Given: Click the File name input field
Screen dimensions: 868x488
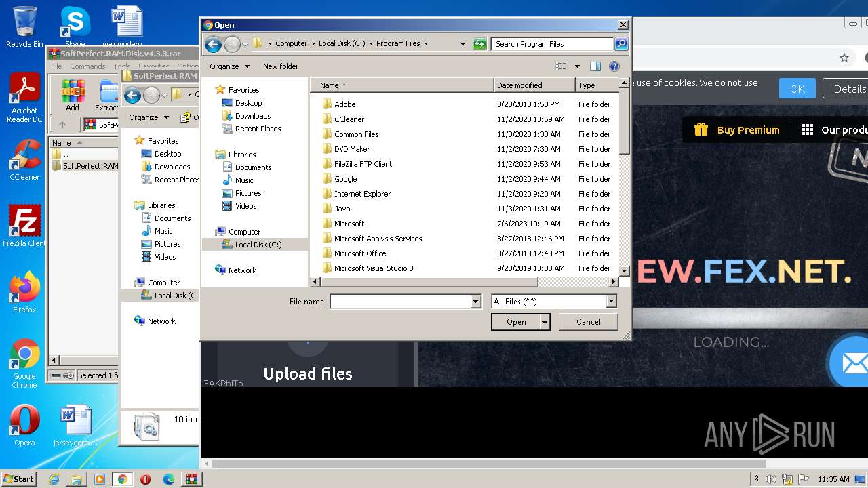Looking at the screenshot, I should 400,302.
